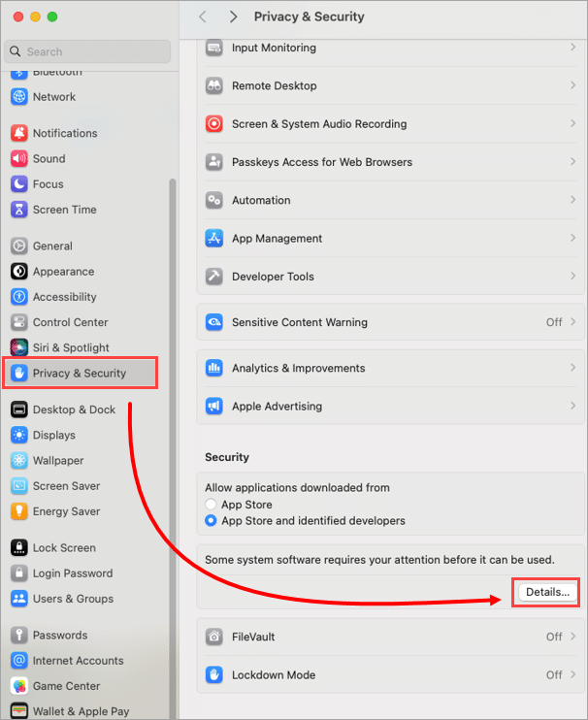Click the Input Monitoring keyboard icon
Screen dimensions: 588x720
pos(213,48)
